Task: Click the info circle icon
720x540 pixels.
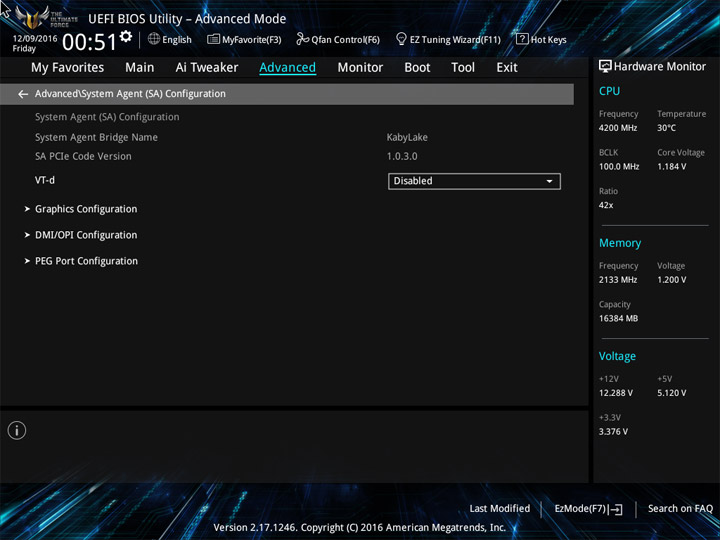Action: coord(17,430)
